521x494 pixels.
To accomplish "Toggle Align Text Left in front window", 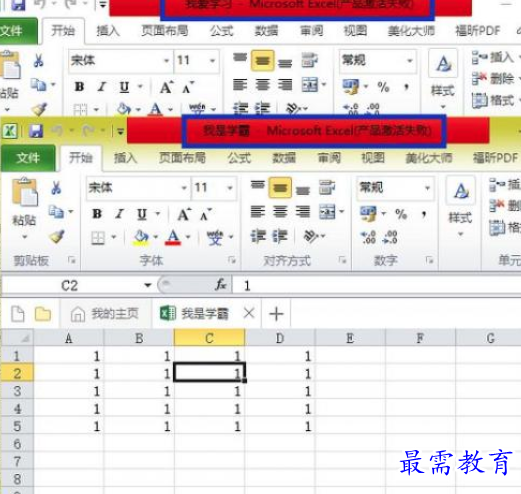I will pyautogui.click(x=258, y=212).
